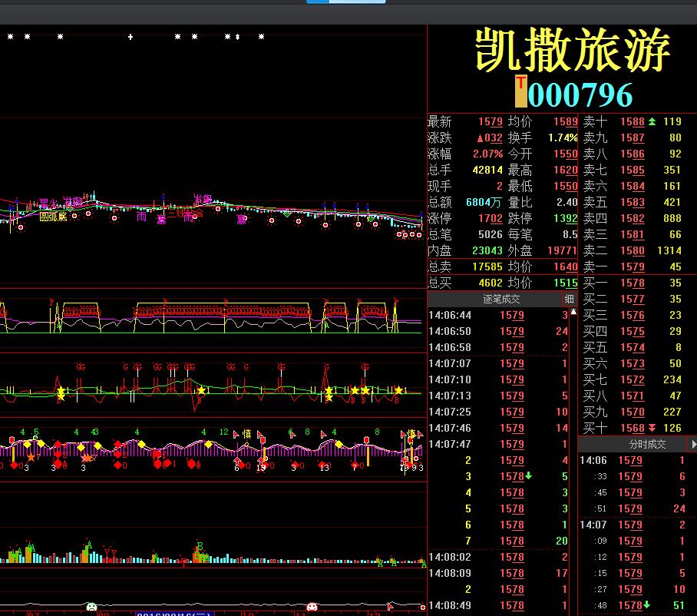The image size is (697, 616).
Task: Click the 量比 value 2.40
Action: [567, 202]
